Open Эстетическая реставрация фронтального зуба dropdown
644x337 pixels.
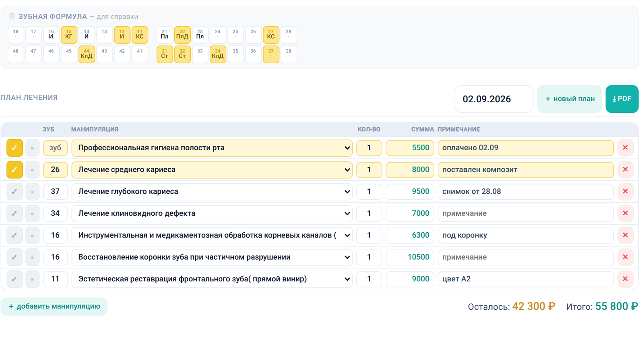(x=212, y=279)
